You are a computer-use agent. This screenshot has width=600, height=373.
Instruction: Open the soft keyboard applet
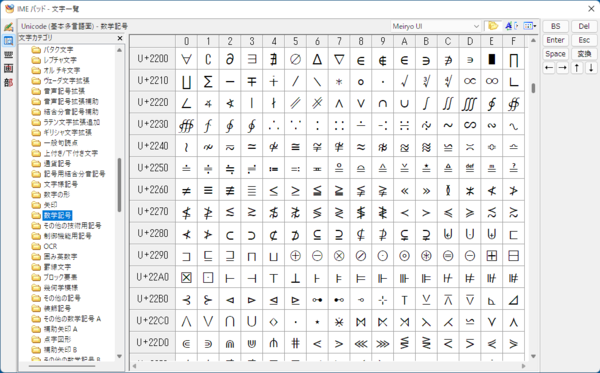pyautogui.click(x=8, y=55)
